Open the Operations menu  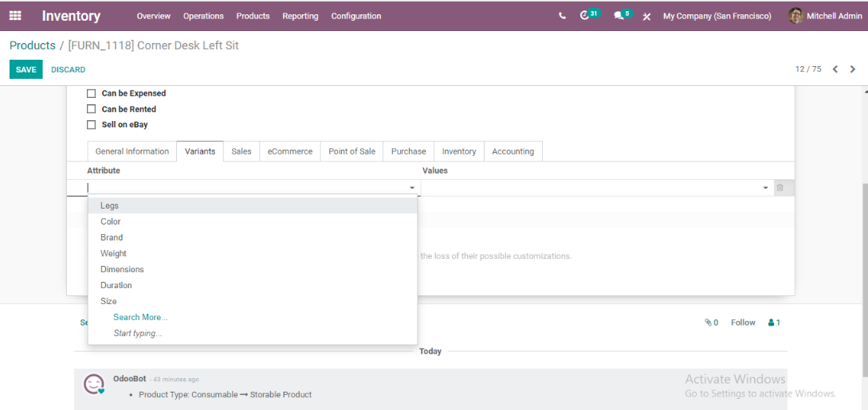pyautogui.click(x=203, y=16)
